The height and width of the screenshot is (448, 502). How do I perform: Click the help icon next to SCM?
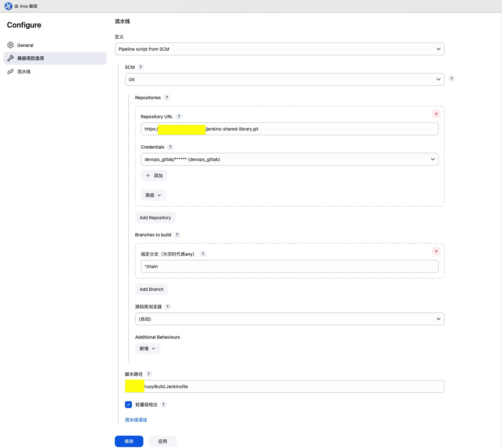(140, 67)
